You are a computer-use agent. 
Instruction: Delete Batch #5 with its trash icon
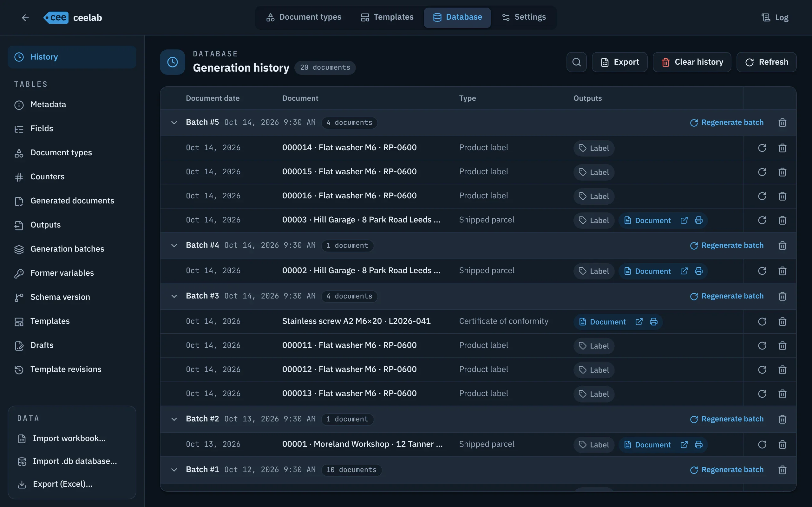(782, 122)
